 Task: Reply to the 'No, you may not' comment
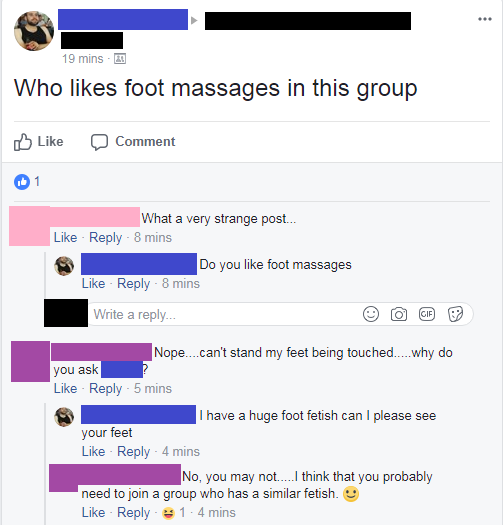point(134,512)
